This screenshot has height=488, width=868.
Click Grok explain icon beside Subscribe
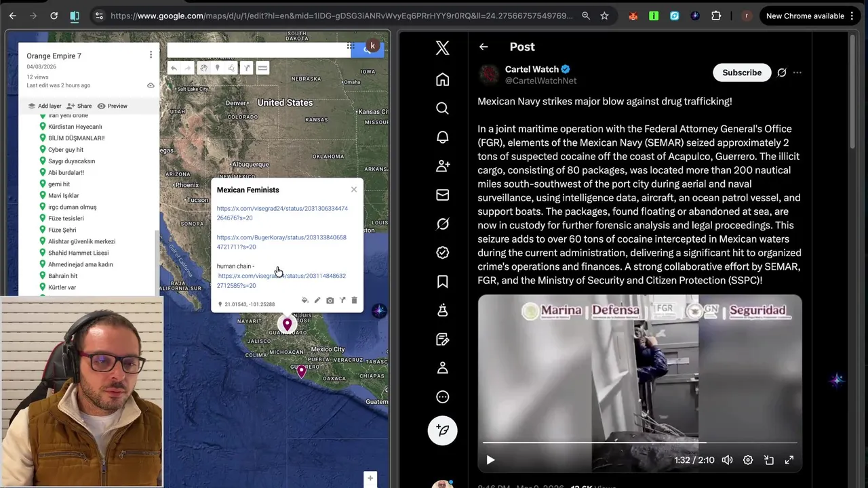point(782,73)
